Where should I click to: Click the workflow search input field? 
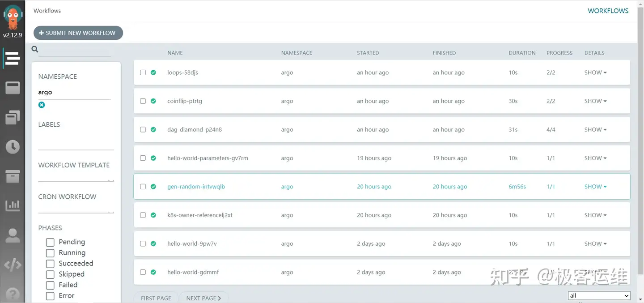(74, 51)
